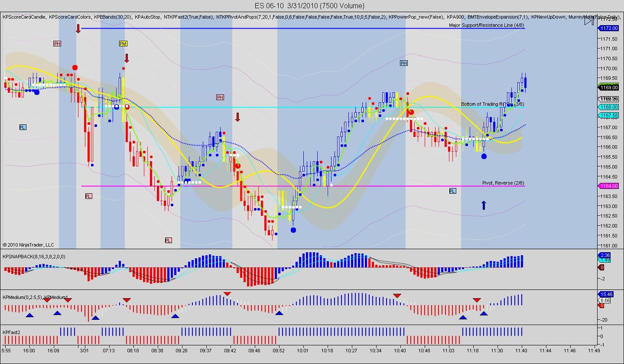
Task: Select KPAutoStop in the indicator list
Action: point(147,17)
